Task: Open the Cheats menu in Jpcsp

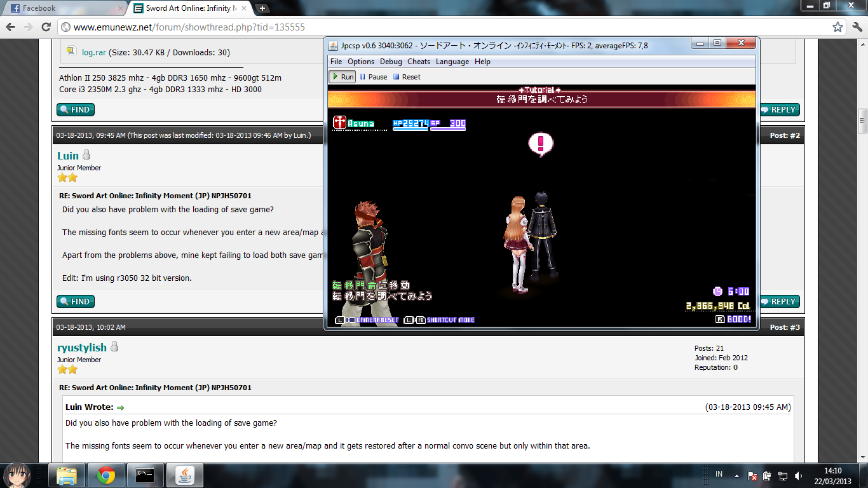Action: [419, 62]
